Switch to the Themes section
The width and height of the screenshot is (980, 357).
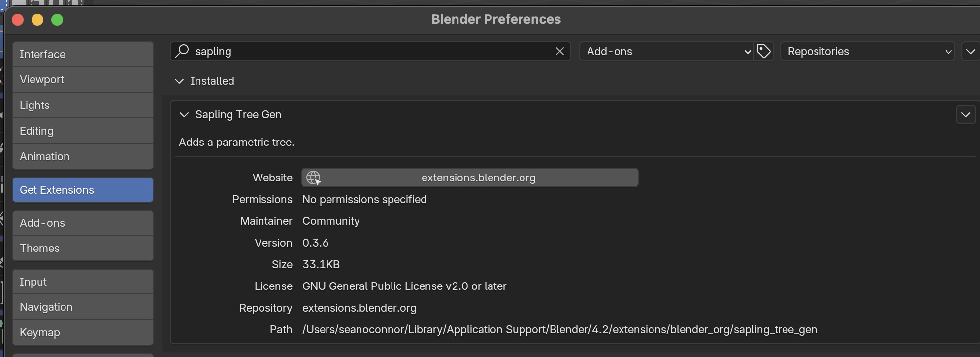pos(83,248)
